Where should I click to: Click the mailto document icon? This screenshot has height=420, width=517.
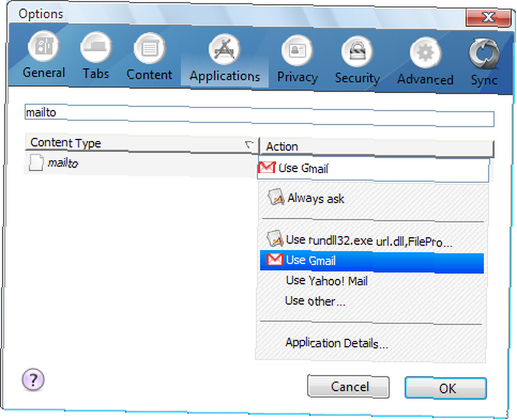tap(36, 162)
